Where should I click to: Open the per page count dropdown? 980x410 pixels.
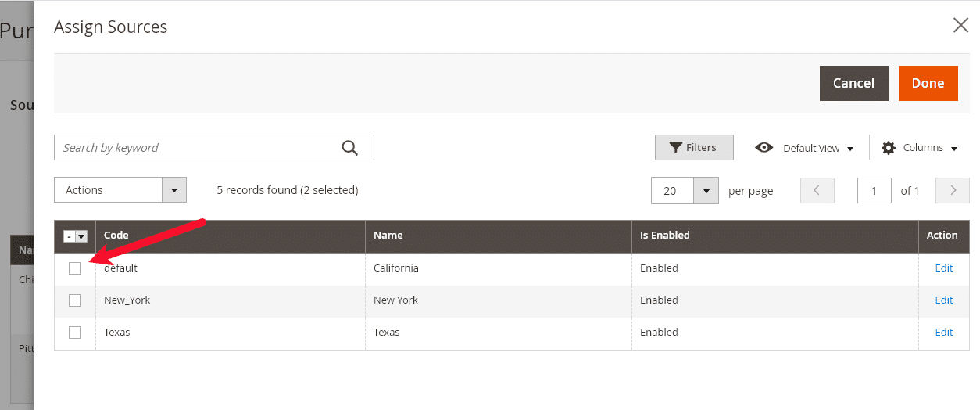coord(685,190)
